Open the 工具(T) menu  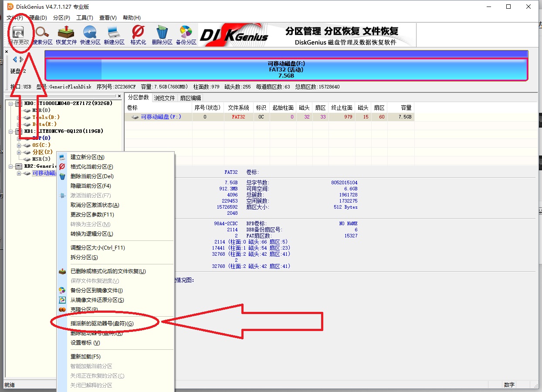85,18
